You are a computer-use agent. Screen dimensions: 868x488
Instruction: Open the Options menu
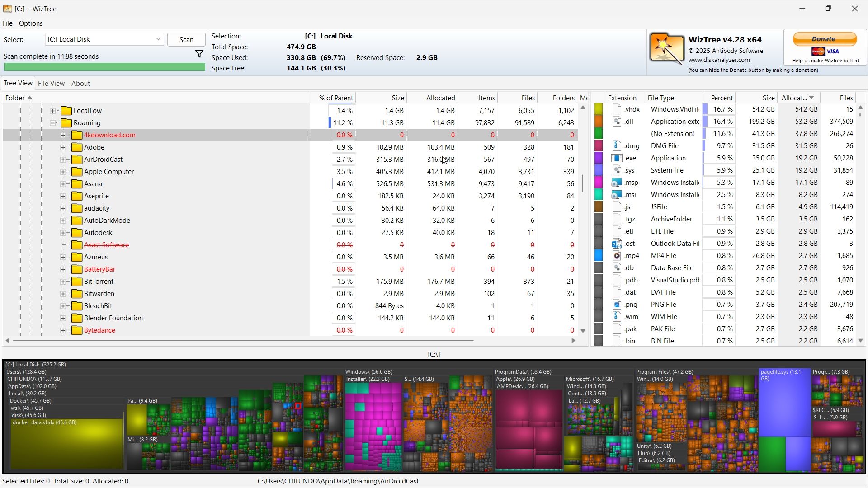coord(31,23)
